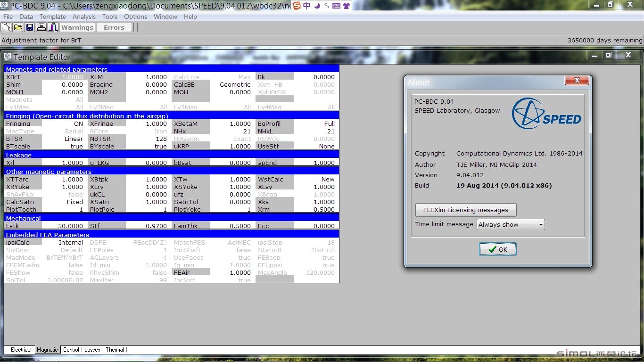Click the BTSR Linear value
Screen dimensions: 644x362
click(63, 139)
